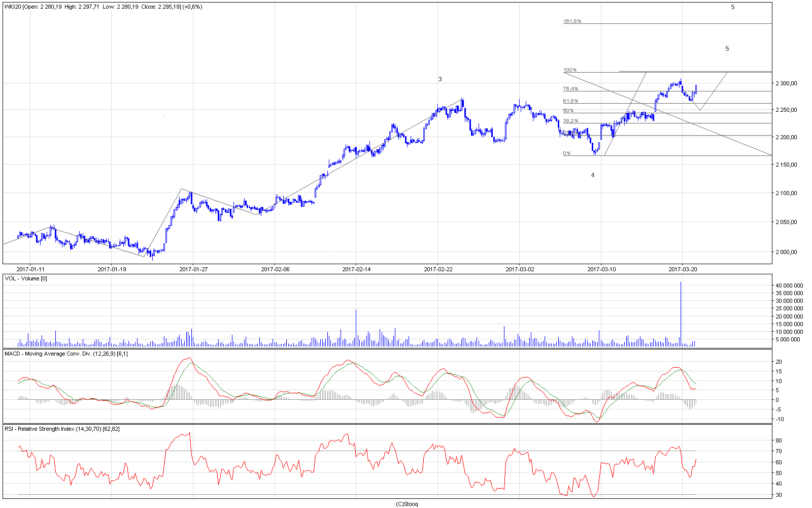The image size is (812, 508).
Task: Select the 61,8% Fibonacci retracement label
Action: pos(570,101)
